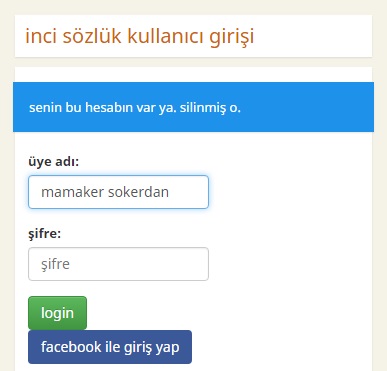Screen dimensions: 387x371
Task: Click into the şifre password field
Action: (118, 264)
